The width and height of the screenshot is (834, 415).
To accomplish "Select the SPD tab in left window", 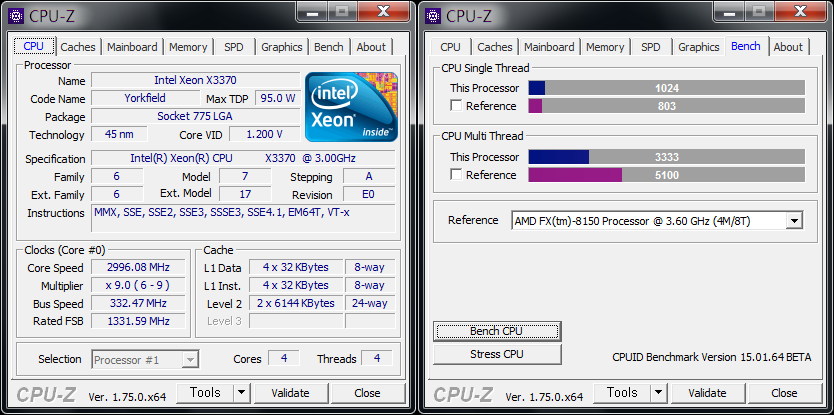I will pyautogui.click(x=233, y=47).
